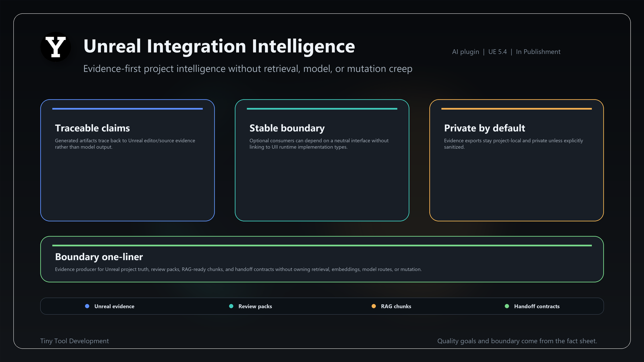Click the green Handoff contracts dot
The height and width of the screenshot is (362, 644).
[x=507, y=306]
